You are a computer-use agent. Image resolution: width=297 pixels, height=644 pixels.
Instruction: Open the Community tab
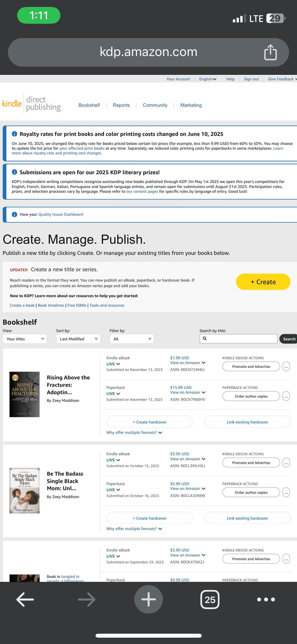pos(155,105)
